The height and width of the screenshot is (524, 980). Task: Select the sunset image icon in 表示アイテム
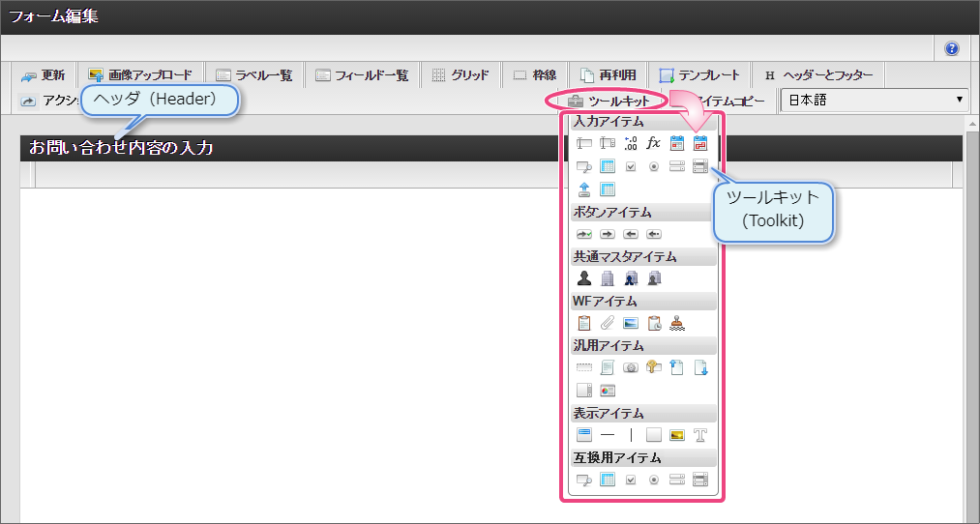(677, 435)
